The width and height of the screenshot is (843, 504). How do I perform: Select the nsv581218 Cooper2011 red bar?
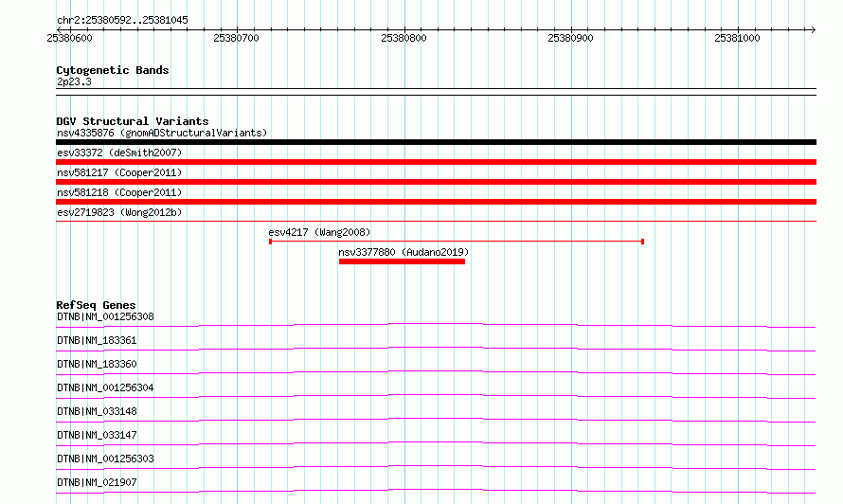(x=436, y=202)
